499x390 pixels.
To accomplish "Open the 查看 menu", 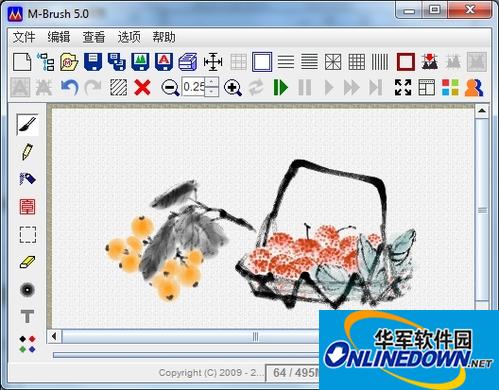I will pyautogui.click(x=94, y=37).
